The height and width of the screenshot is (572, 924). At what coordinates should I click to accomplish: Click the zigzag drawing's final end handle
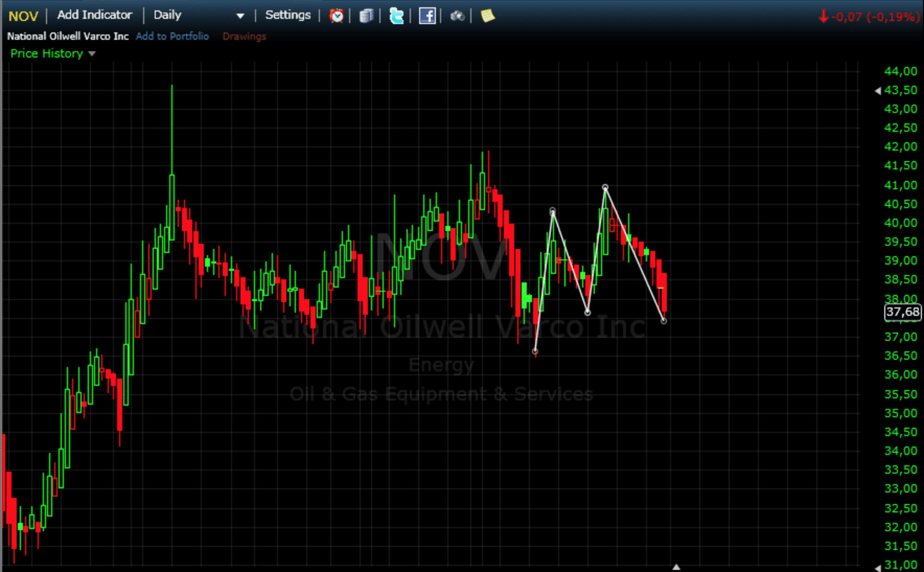click(664, 321)
